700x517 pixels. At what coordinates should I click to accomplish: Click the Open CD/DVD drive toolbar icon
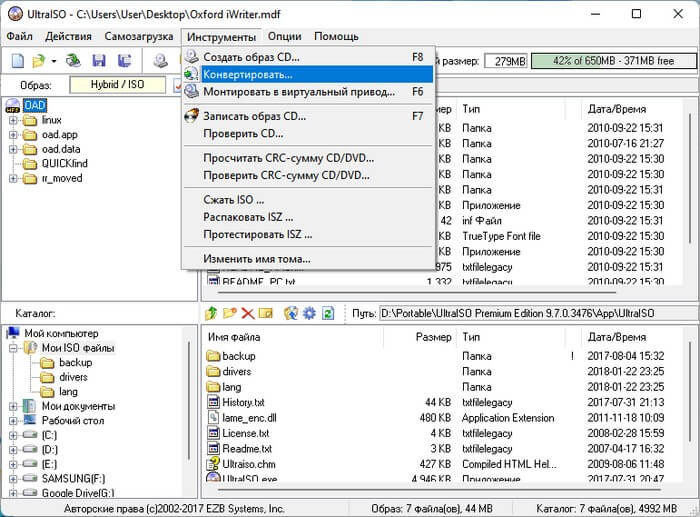[73, 60]
